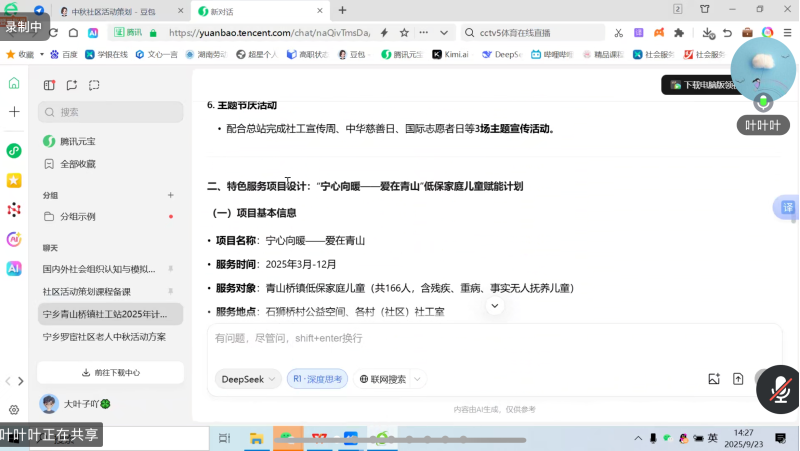Click scroll-to-bottom chevron above input
The width and height of the screenshot is (800, 451).
(x=494, y=306)
